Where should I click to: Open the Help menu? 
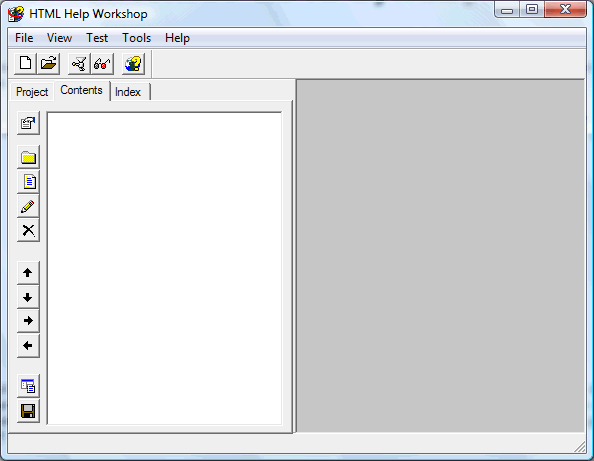click(177, 38)
